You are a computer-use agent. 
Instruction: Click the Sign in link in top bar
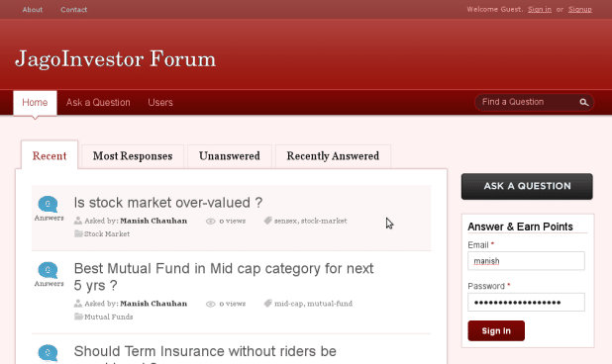pos(540,9)
